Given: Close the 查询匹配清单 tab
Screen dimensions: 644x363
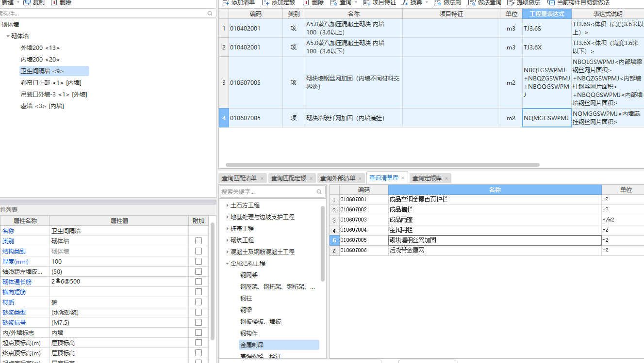Looking at the screenshot, I should [262, 178].
